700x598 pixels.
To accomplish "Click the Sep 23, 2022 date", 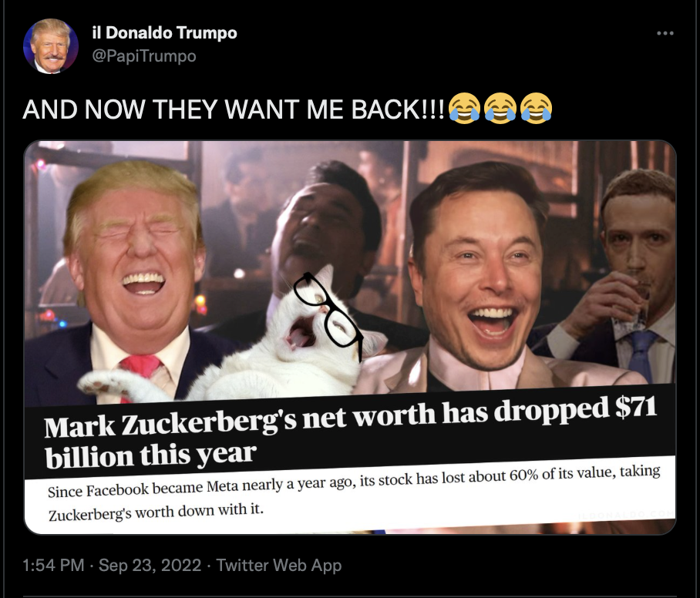I will pos(150,565).
